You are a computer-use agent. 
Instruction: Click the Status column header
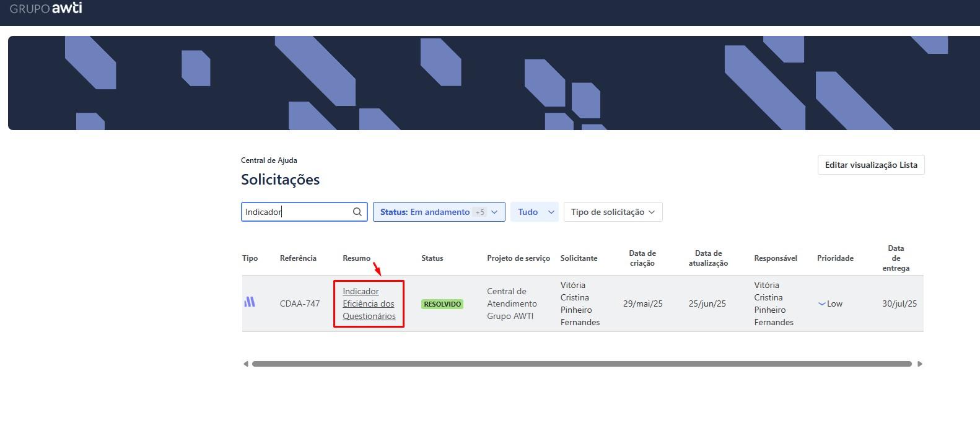(x=432, y=258)
